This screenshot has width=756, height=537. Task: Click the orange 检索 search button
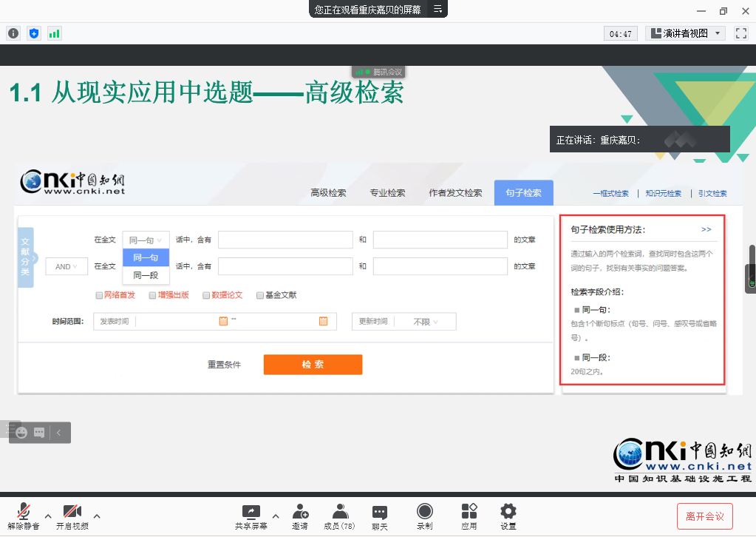[313, 365]
